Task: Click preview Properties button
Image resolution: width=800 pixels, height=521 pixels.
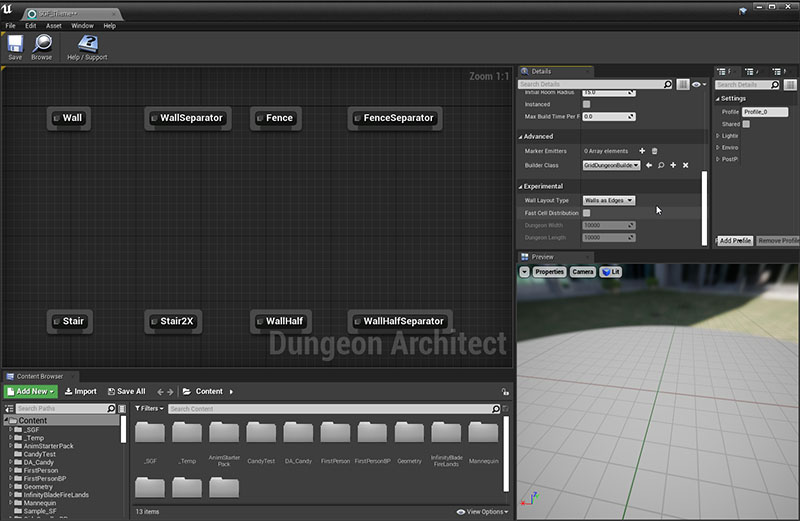Action: (549, 272)
